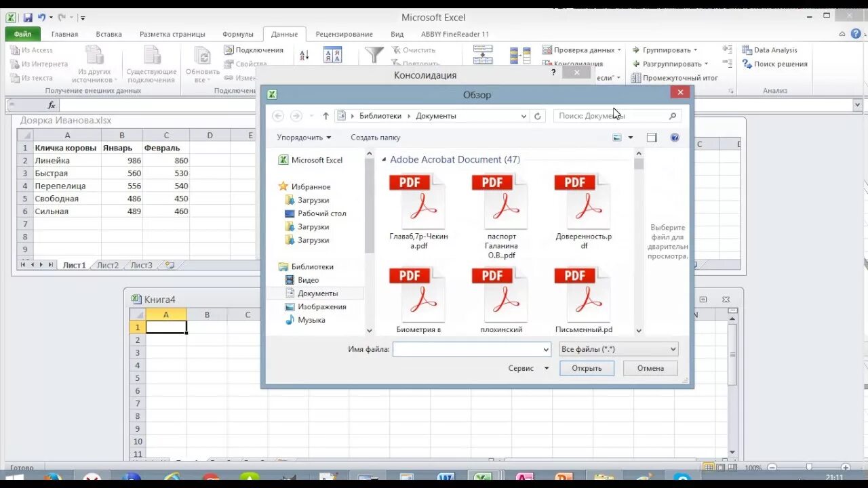This screenshot has width=868, height=488.
Task: Expand the Разгруппировать dropdown
Action: pyautogui.click(x=707, y=64)
